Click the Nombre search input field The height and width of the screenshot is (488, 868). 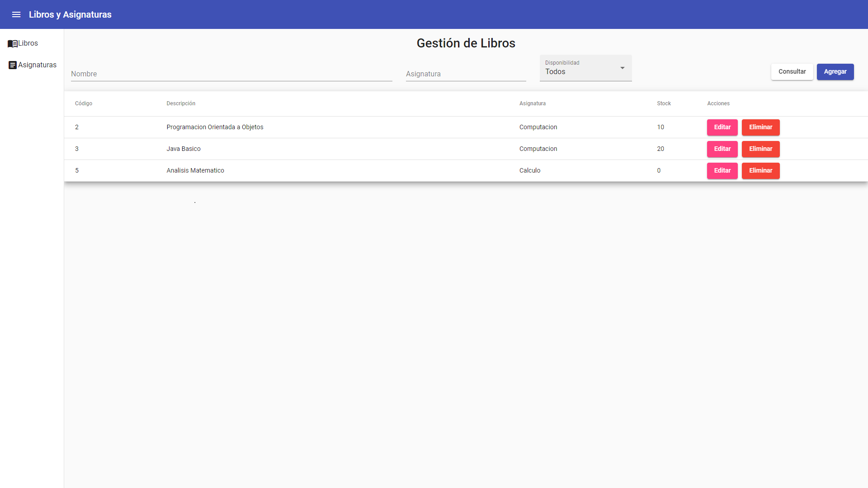(x=231, y=74)
